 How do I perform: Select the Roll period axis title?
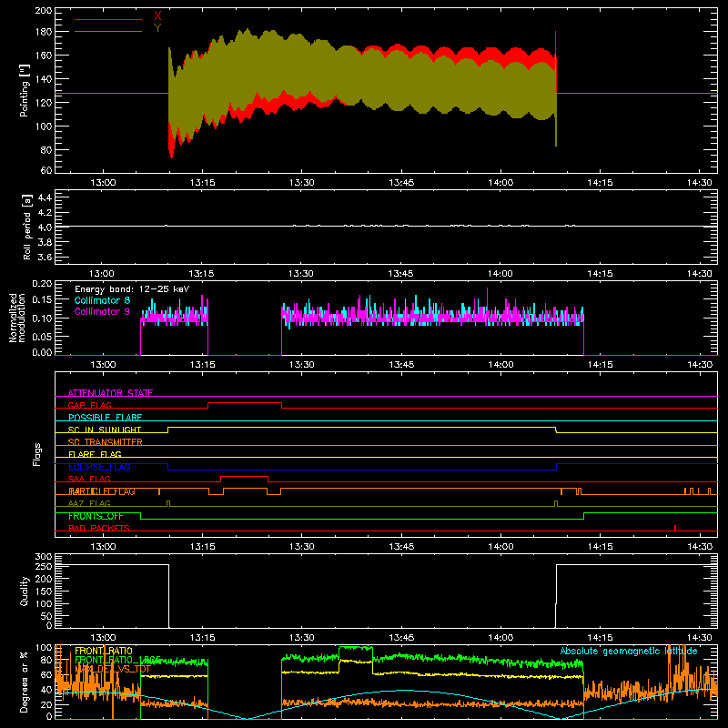point(26,227)
